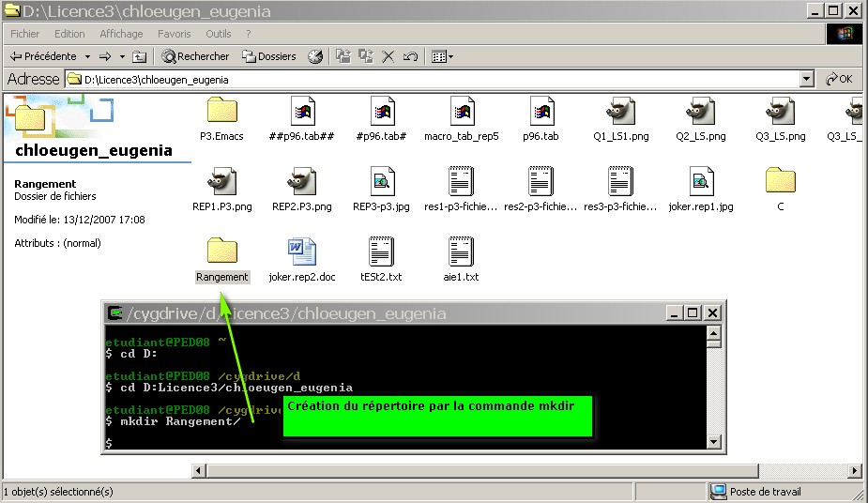Go up one folder level

coord(140,56)
